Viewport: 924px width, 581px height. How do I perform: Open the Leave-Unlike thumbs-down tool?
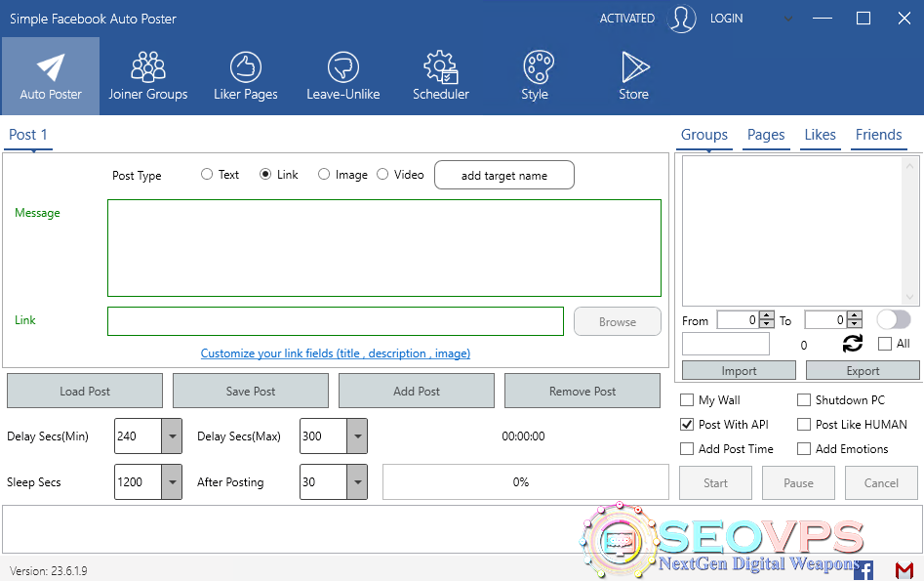(x=343, y=76)
